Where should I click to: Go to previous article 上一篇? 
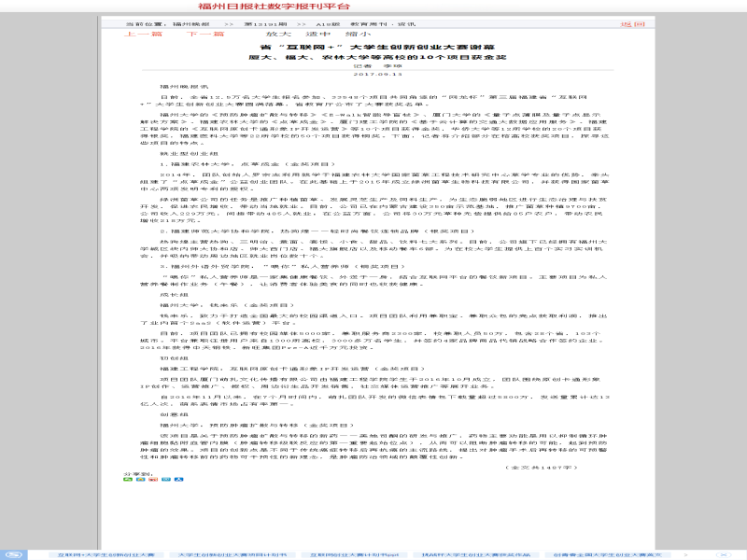pos(144,34)
